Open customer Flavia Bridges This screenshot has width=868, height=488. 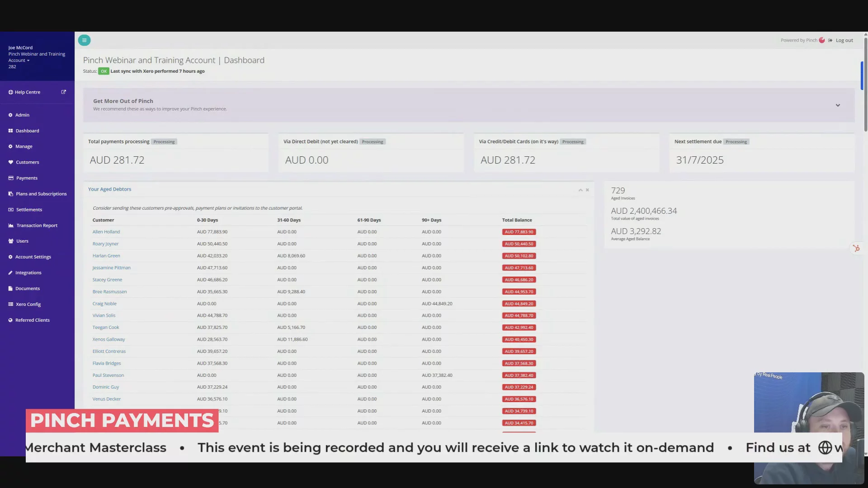pos(107,363)
